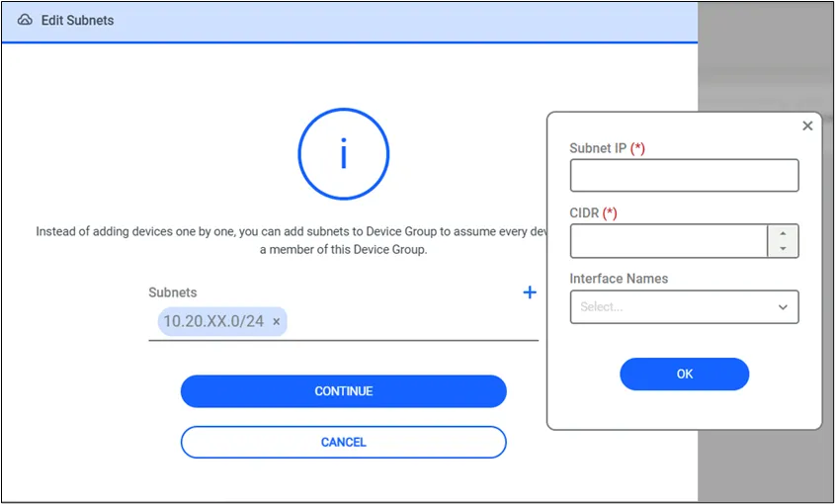Click the large info circle icon
The image size is (835, 504).
pos(344,154)
